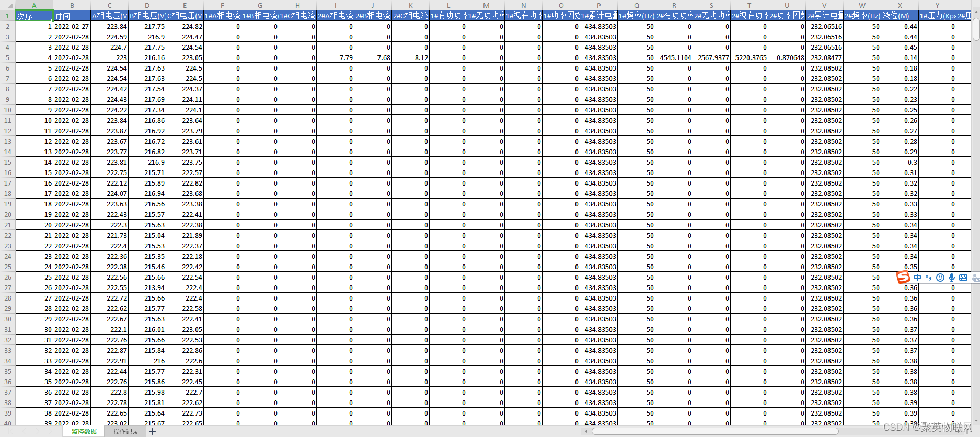Click the liquid level cell 0.3
The width and height of the screenshot is (980, 437).
pos(900,162)
